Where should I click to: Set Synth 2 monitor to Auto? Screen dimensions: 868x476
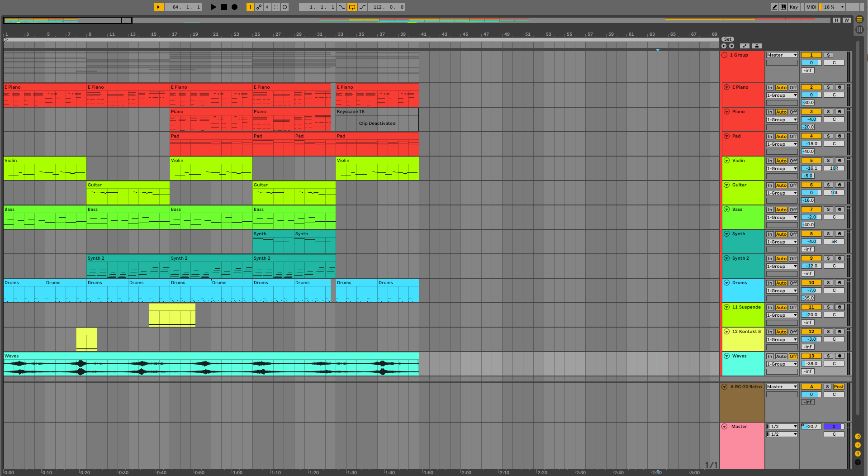[x=781, y=258]
